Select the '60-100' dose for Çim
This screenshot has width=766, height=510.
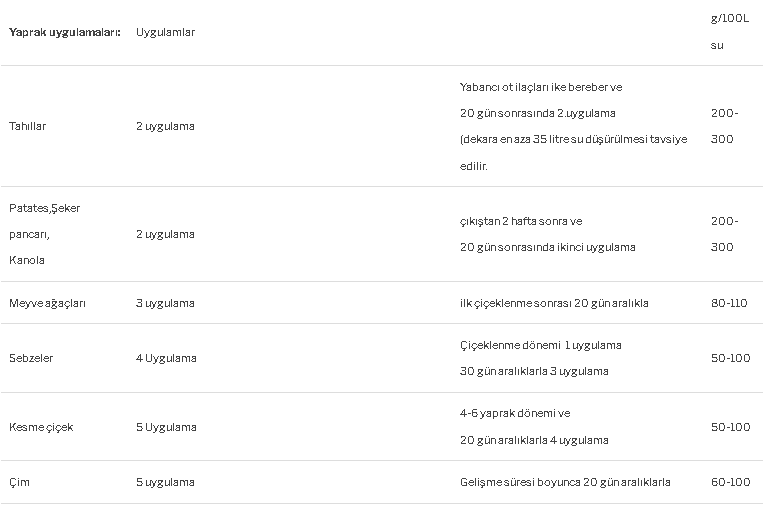point(730,483)
